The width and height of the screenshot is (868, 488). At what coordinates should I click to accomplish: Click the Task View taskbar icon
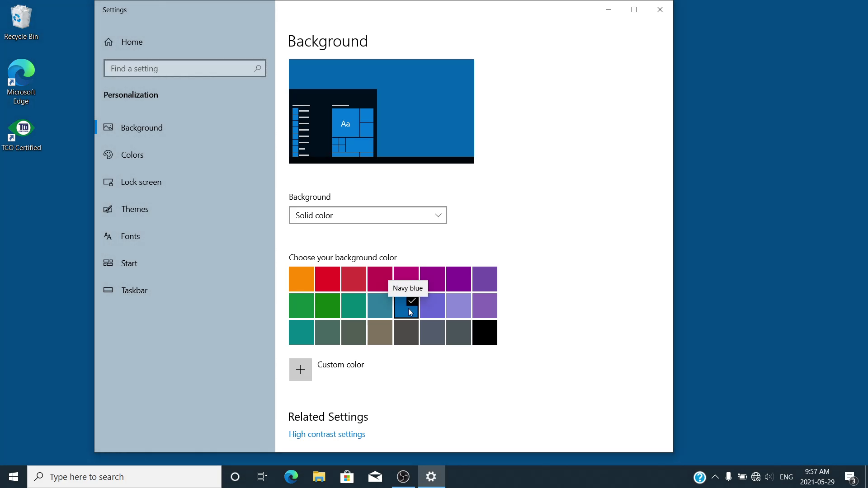pyautogui.click(x=262, y=477)
